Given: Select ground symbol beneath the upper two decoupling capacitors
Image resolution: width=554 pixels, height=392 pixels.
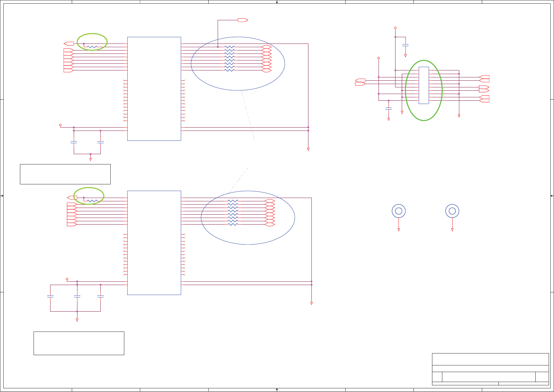Looking at the screenshot, I should pyautogui.click(x=90, y=159).
